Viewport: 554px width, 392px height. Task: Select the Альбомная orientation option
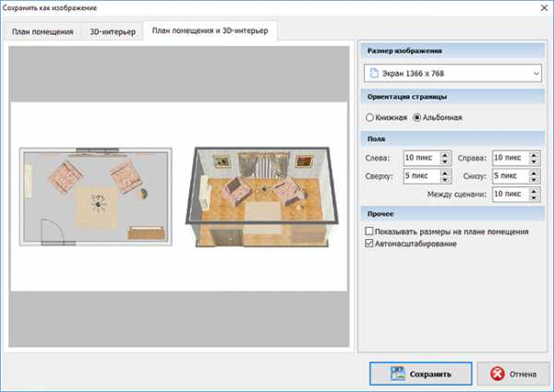pos(417,118)
